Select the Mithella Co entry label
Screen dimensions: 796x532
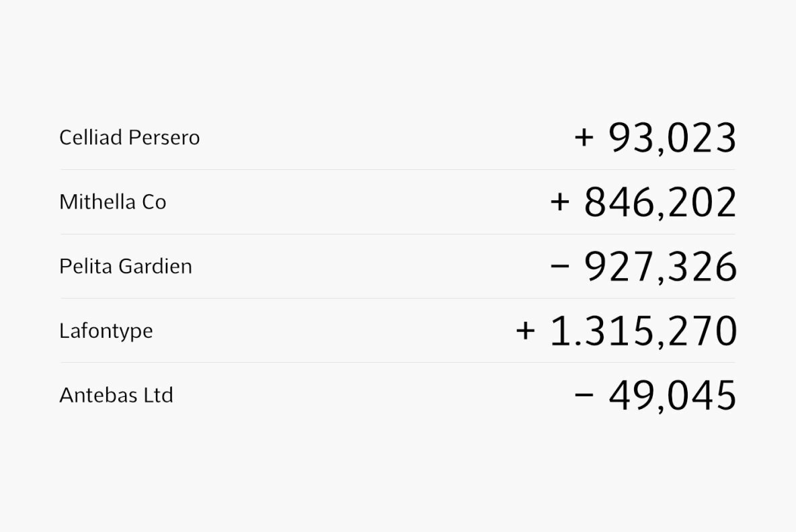pos(112,202)
